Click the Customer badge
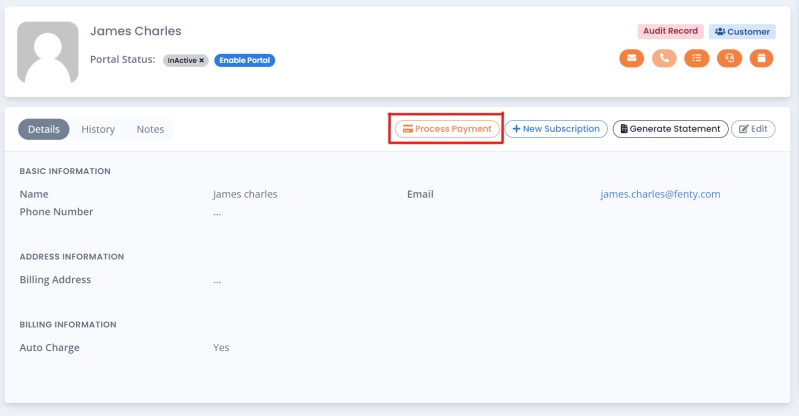Screen dimensions: 799x416 [x=742, y=32]
